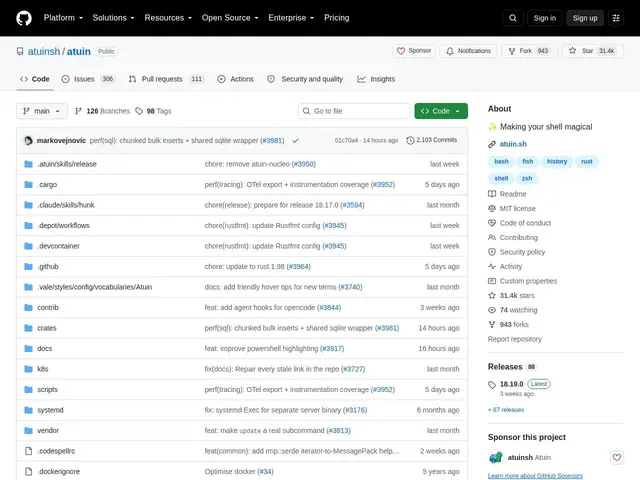
Task: Open the appearance settings icon beside Sign up
Action: tap(616, 18)
